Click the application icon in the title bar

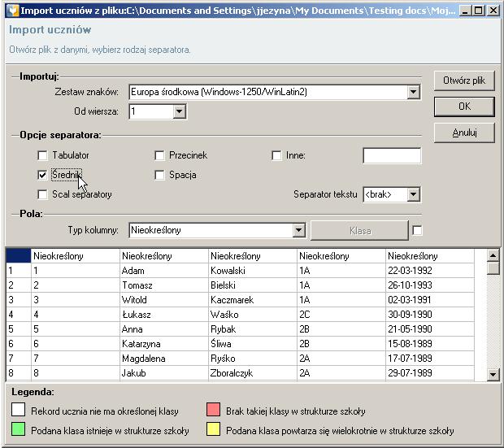[13, 11]
